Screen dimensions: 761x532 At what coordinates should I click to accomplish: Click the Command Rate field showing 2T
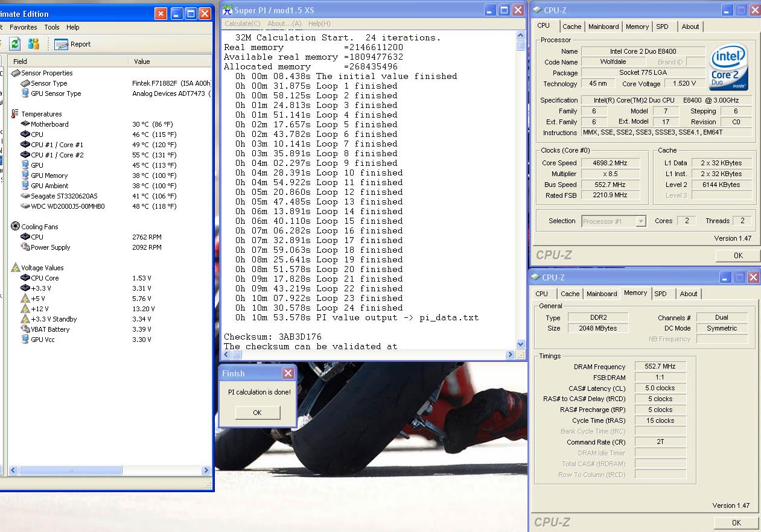click(660, 442)
